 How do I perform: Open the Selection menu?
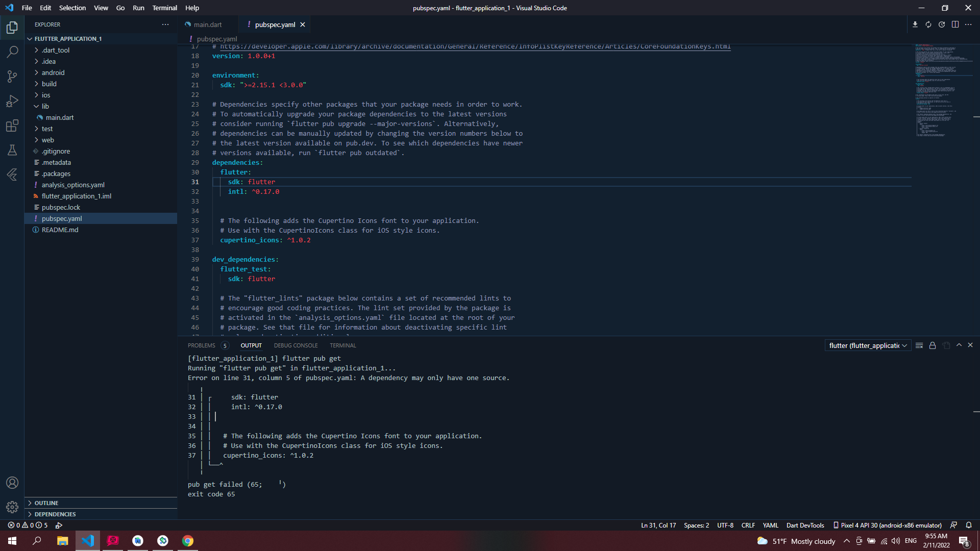pyautogui.click(x=72, y=8)
